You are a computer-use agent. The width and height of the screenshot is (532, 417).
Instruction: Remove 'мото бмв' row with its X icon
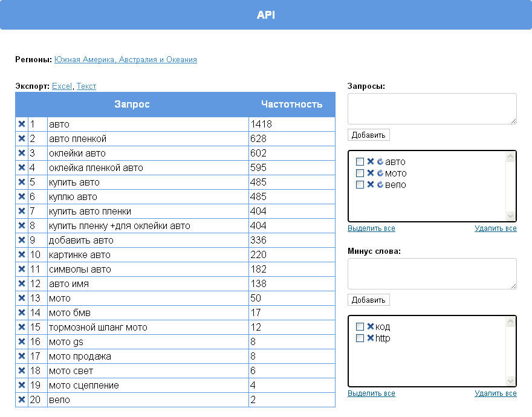[22, 312]
